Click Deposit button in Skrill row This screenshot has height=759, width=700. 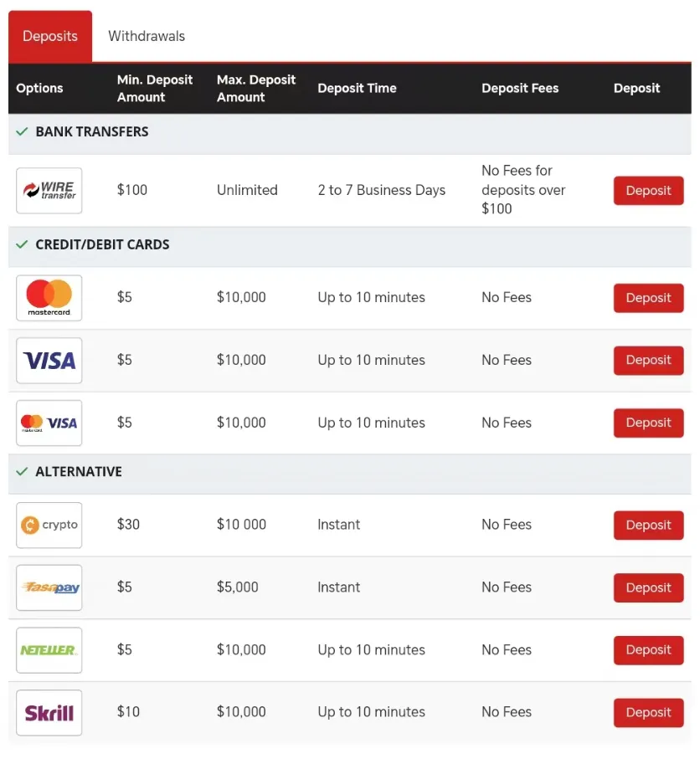[648, 712]
